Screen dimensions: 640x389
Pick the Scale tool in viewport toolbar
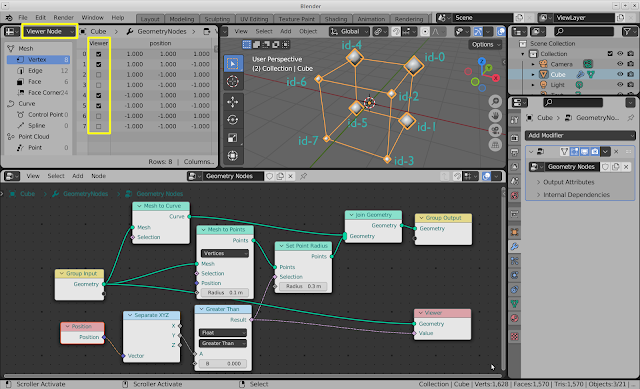point(233,138)
